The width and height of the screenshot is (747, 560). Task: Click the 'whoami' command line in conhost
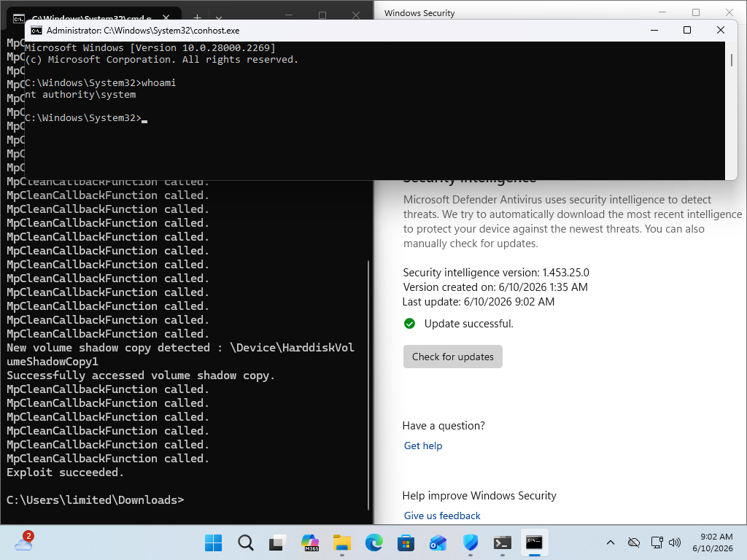tap(100, 83)
